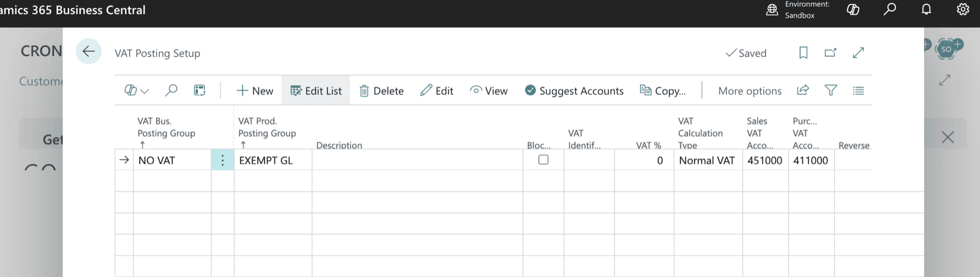Delete the selected VAT posting row
This screenshot has width=980, height=277.
pyautogui.click(x=382, y=90)
